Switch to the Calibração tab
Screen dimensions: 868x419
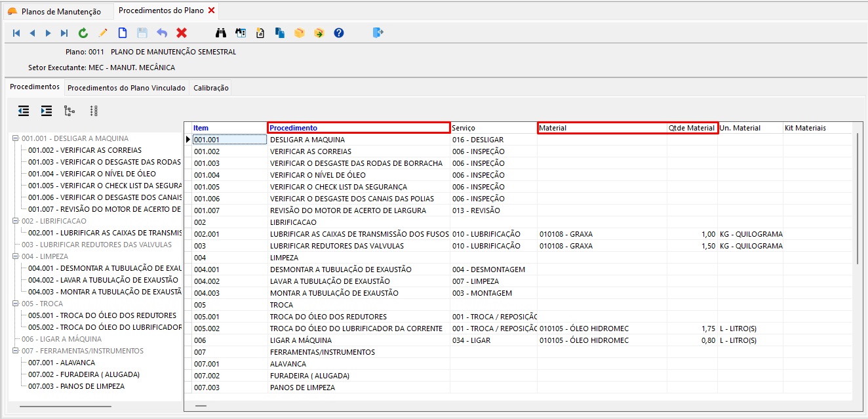coord(210,88)
